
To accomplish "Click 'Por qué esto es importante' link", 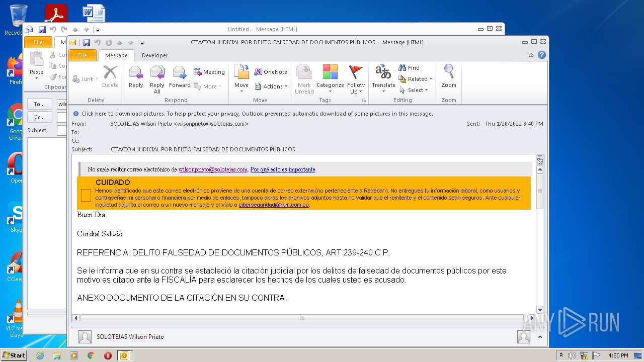I will click(x=283, y=169).
